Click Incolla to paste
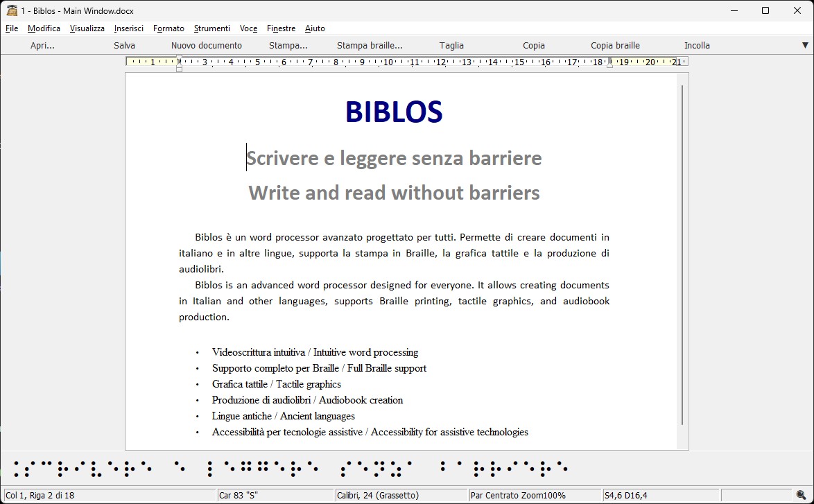This screenshot has height=504, width=814. coord(697,46)
